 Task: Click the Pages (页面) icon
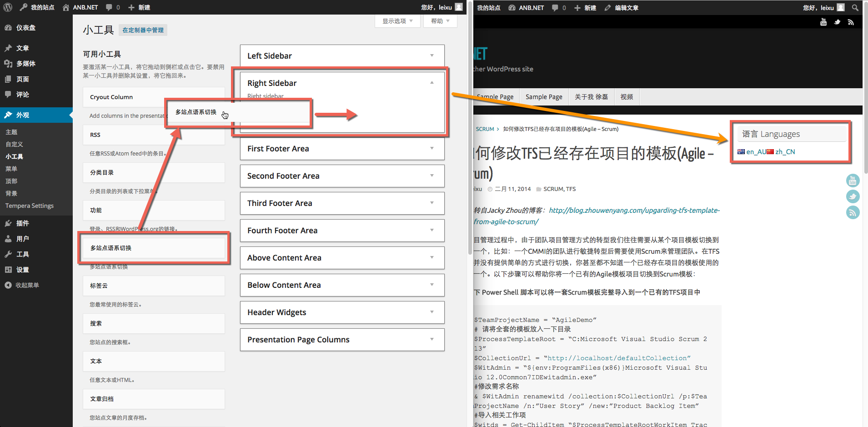pos(8,79)
